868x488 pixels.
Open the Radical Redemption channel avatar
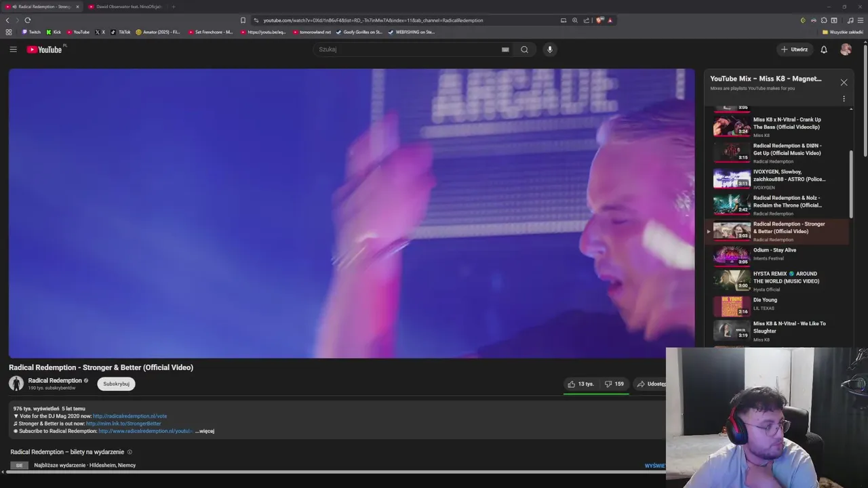coord(16,384)
